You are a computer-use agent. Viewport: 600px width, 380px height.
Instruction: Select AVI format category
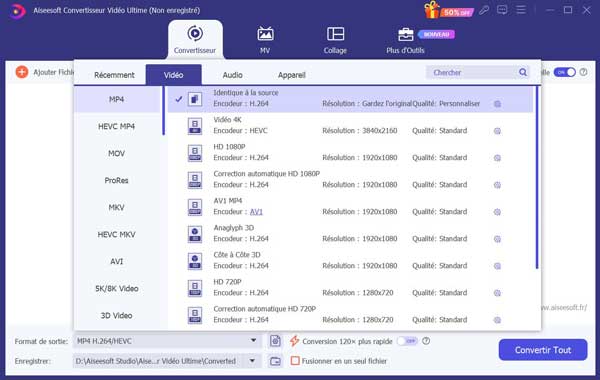(117, 261)
